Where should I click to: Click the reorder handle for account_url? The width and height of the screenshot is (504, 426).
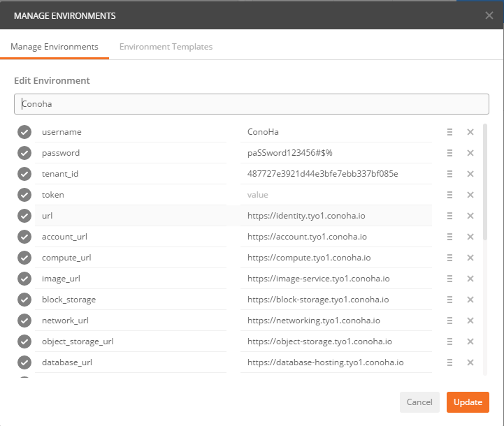pyautogui.click(x=449, y=237)
